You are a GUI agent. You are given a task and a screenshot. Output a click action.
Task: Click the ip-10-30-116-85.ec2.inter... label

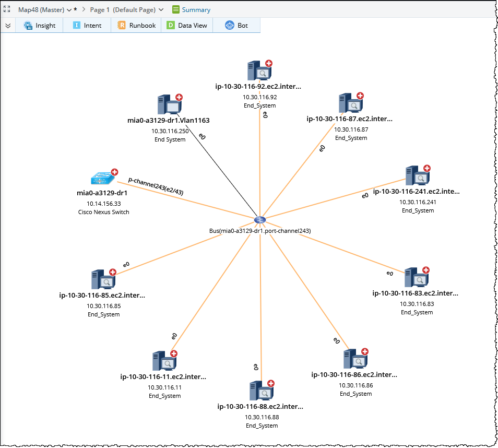(x=102, y=295)
